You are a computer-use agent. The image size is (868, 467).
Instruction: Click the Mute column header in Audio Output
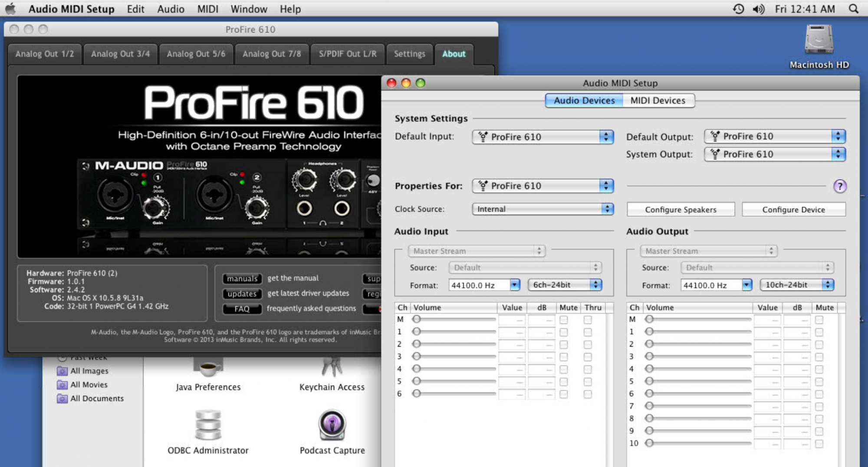click(825, 307)
